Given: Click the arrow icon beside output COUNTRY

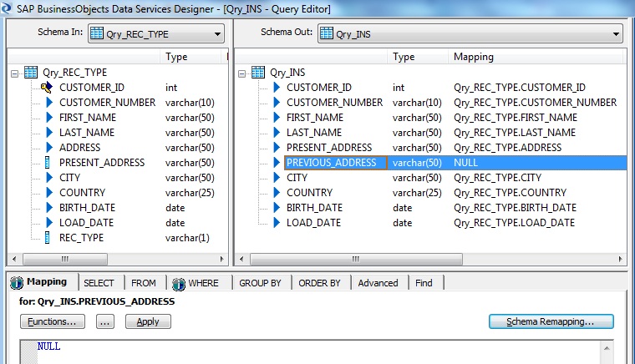Looking at the screenshot, I should pyautogui.click(x=277, y=193).
